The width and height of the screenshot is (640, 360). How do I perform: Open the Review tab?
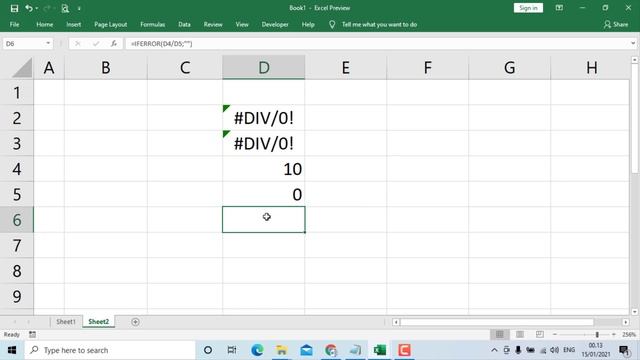[x=213, y=24]
